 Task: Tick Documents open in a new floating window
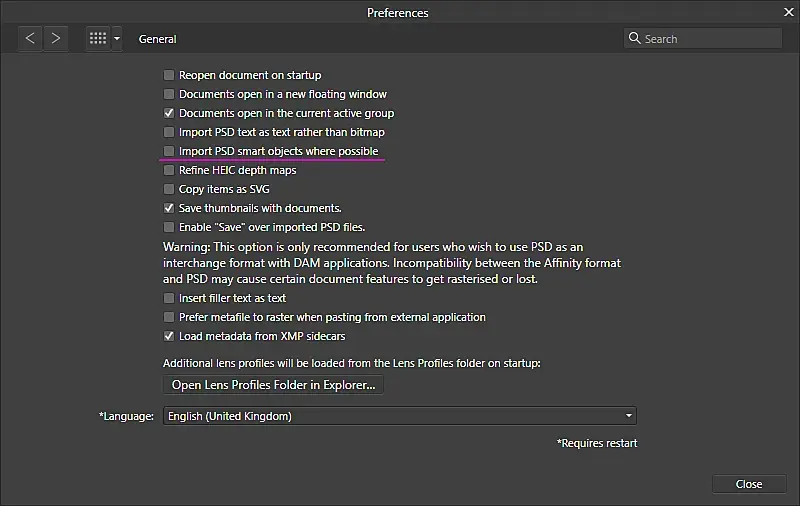click(x=169, y=94)
